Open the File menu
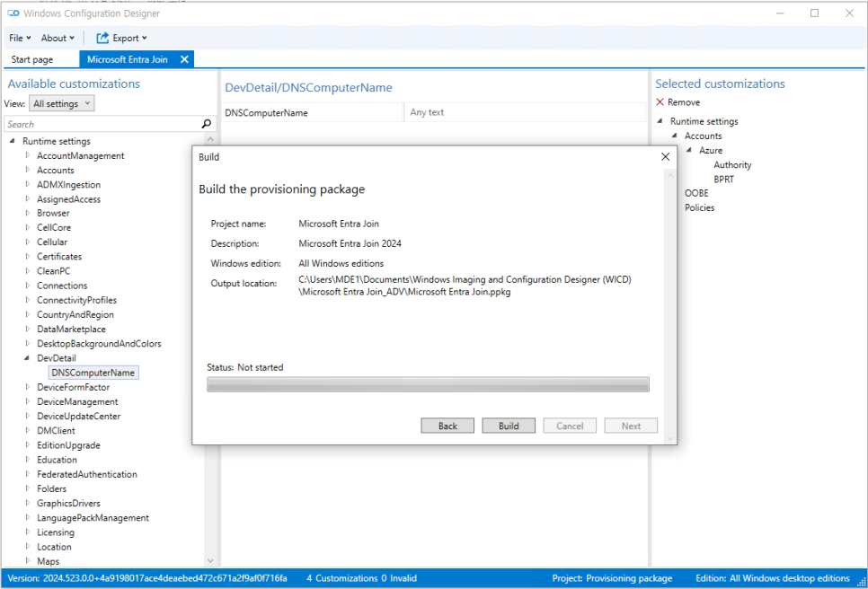Viewport: 868px width, 589px height. point(20,38)
